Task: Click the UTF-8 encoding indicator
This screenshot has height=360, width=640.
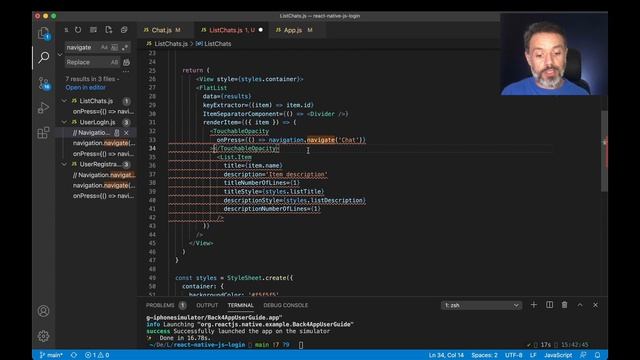Action: pyautogui.click(x=513, y=355)
